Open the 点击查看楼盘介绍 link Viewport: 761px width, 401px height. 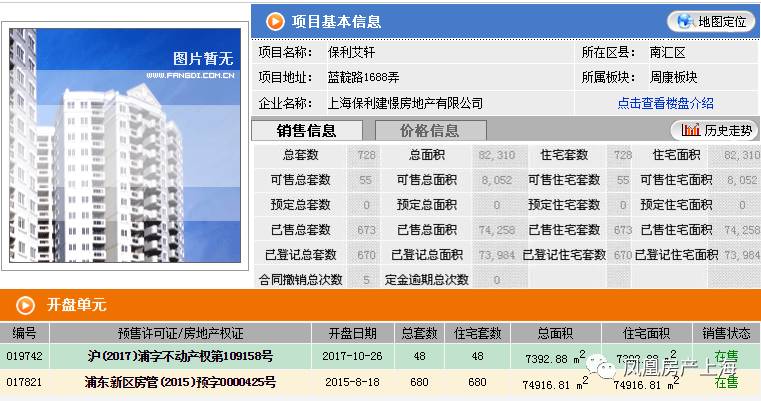point(665,103)
